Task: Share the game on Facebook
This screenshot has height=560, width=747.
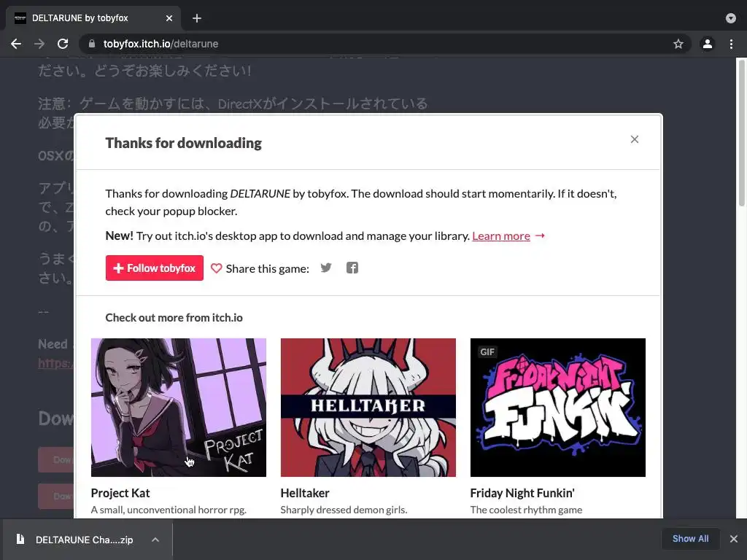Action: [x=352, y=268]
